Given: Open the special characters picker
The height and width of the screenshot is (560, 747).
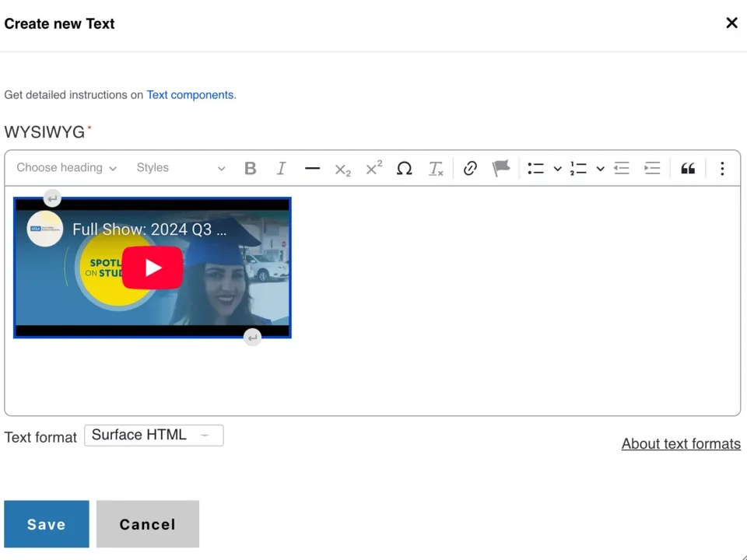Looking at the screenshot, I should click(405, 168).
